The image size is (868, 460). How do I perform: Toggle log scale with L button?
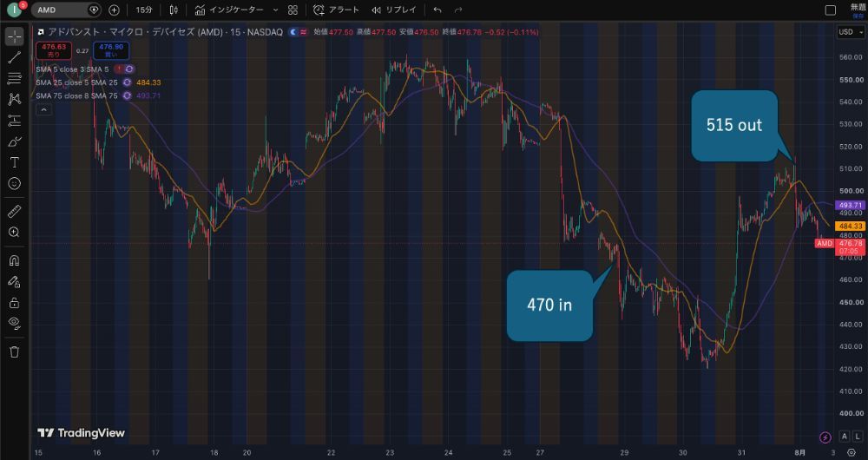click(858, 437)
